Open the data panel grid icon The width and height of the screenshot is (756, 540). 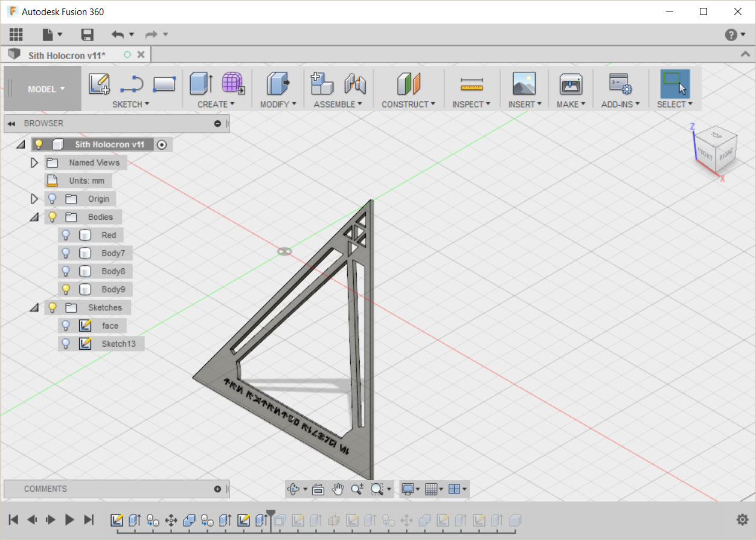tap(16, 34)
